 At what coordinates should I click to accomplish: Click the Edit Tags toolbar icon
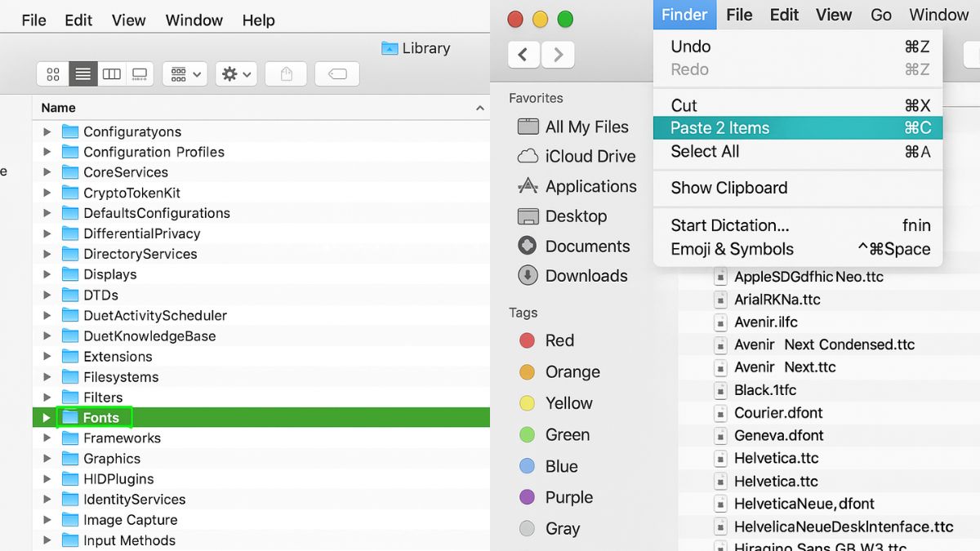pos(336,74)
